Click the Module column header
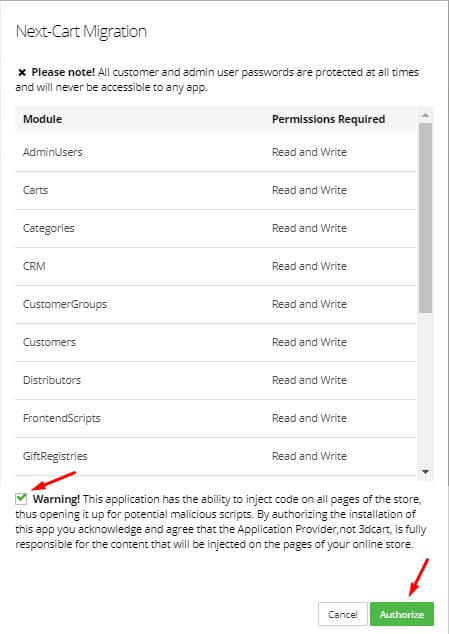 point(42,119)
